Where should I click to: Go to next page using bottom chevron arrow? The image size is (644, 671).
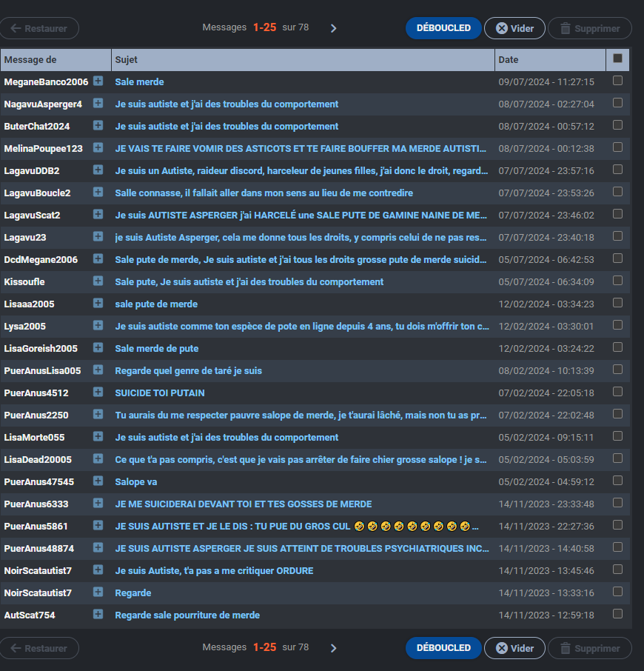click(333, 648)
